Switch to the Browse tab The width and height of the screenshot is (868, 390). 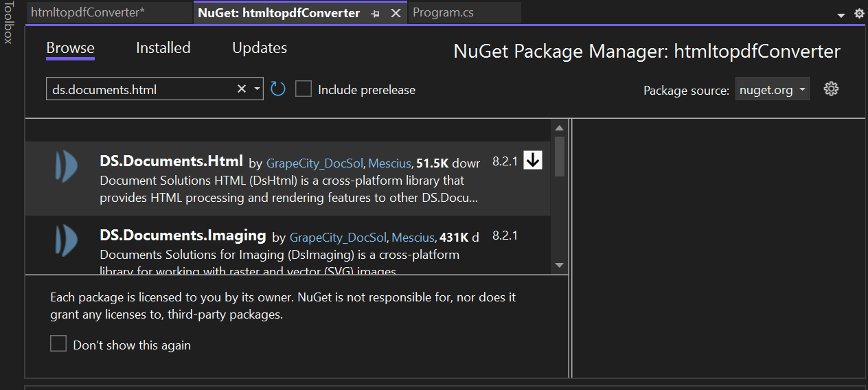coord(70,48)
